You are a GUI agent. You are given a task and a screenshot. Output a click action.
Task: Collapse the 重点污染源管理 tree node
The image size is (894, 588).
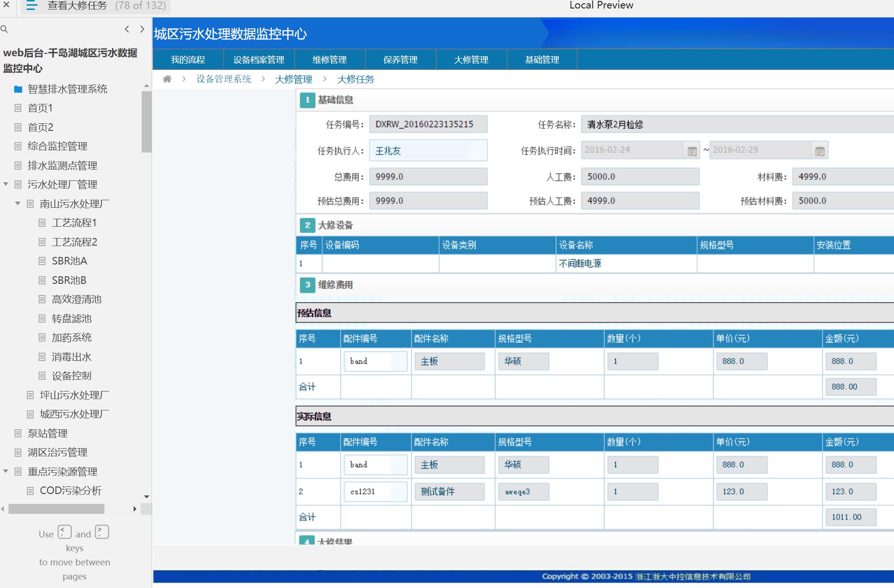[x=6, y=471]
